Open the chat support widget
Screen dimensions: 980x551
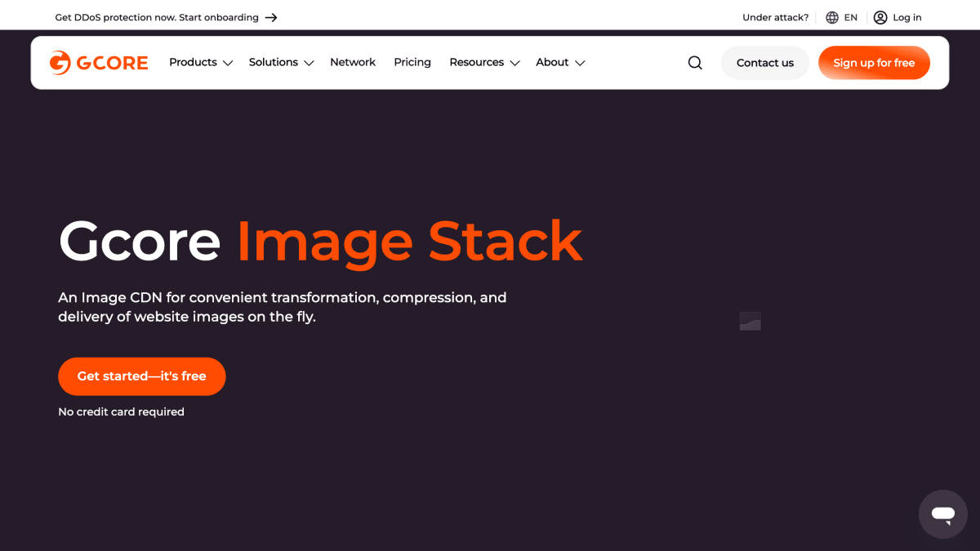pyautogui.click(x=943, y=514)
